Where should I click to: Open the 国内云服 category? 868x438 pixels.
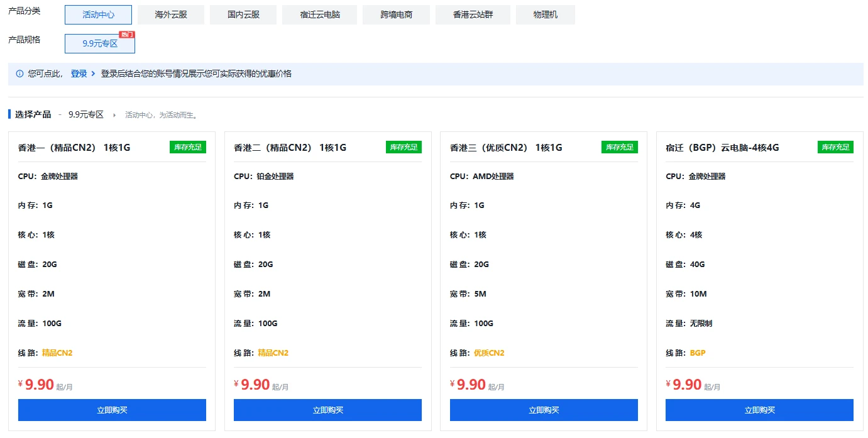point(243,14)
